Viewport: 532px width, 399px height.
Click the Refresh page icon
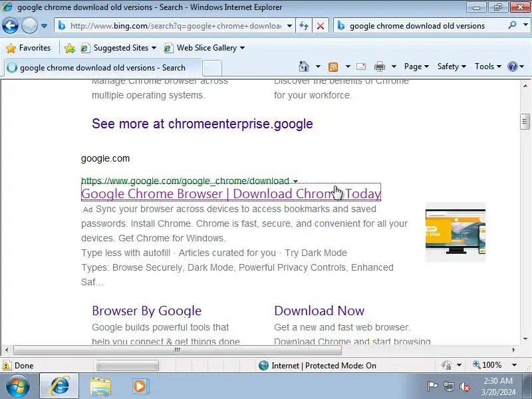point(304,26)
